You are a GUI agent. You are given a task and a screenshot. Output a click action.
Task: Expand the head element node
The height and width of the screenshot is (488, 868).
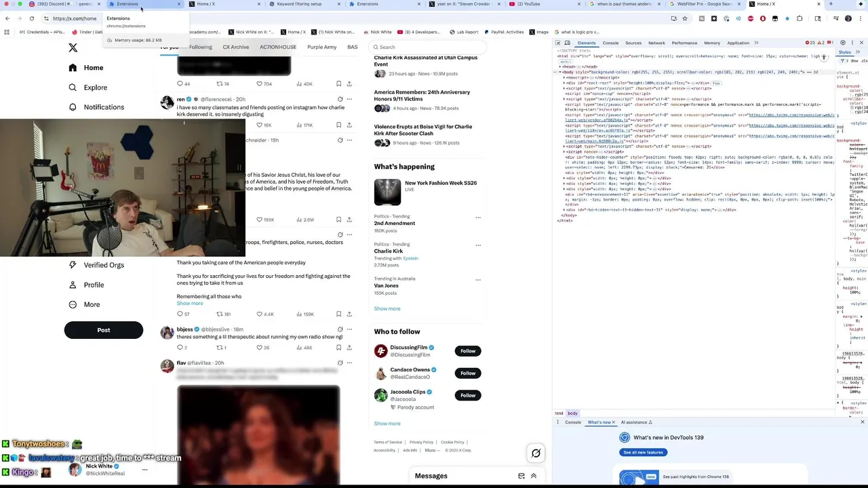coord(560,67)
